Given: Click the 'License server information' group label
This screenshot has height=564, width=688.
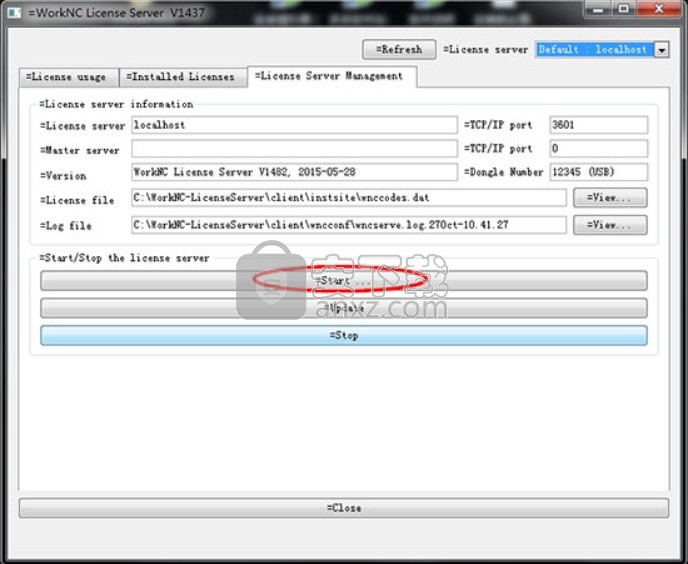Looking at the screenshot, I should click(116, 104).
